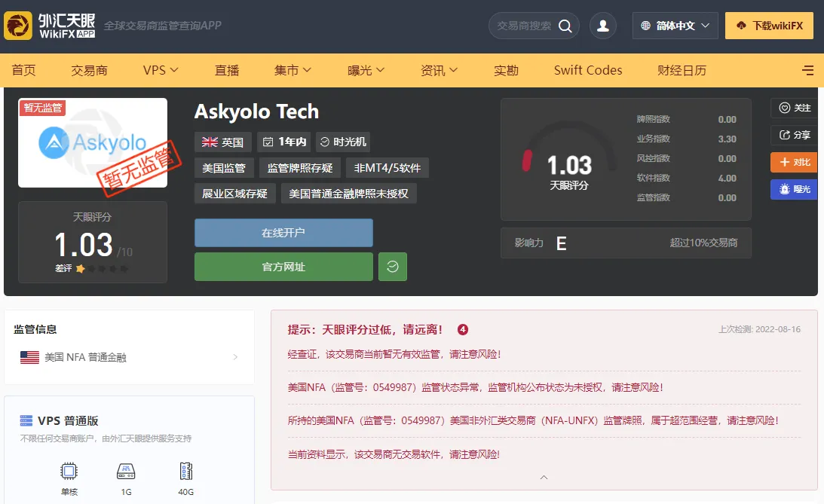Open the 简体中文 language dropdown

point(675,25)
